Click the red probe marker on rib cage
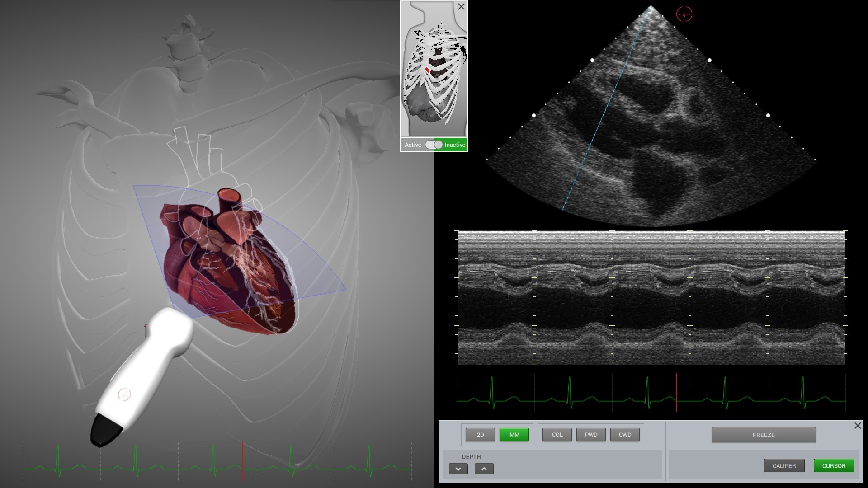 427,70
